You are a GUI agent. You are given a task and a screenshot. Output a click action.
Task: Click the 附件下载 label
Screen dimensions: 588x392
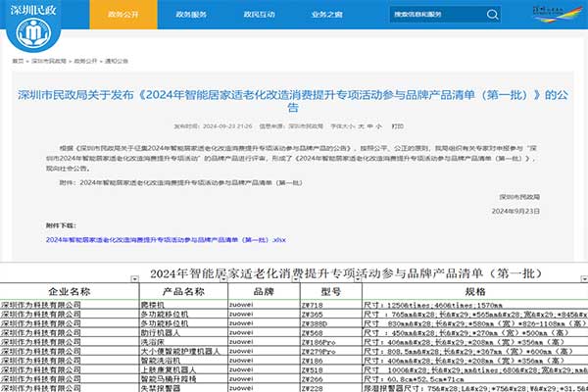click(61, 225)
